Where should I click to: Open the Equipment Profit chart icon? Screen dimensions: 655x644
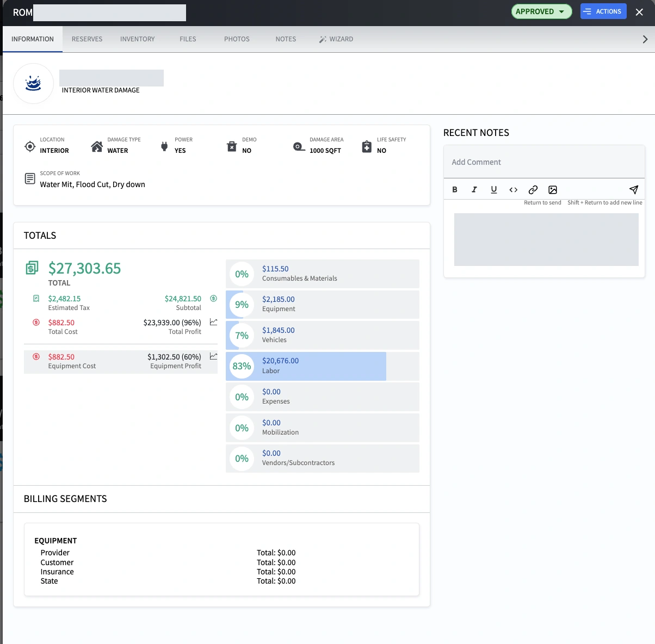click(213, 357)
